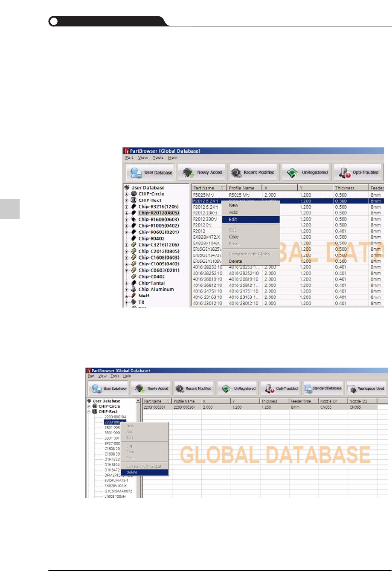Image resolution: width=392 pixels, height=583 pixels.
Task: Click Thickness column header in upper window
Action: click(x=350, y=188)
